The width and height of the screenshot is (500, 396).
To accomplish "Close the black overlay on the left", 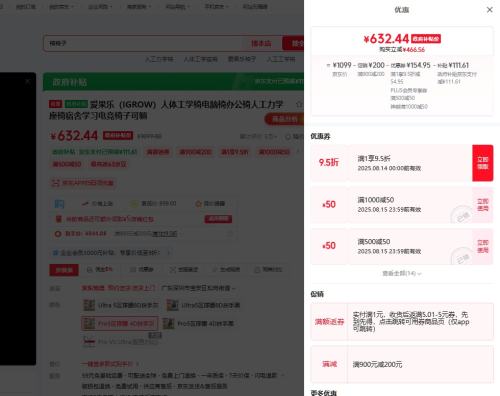I will point(28,81).
